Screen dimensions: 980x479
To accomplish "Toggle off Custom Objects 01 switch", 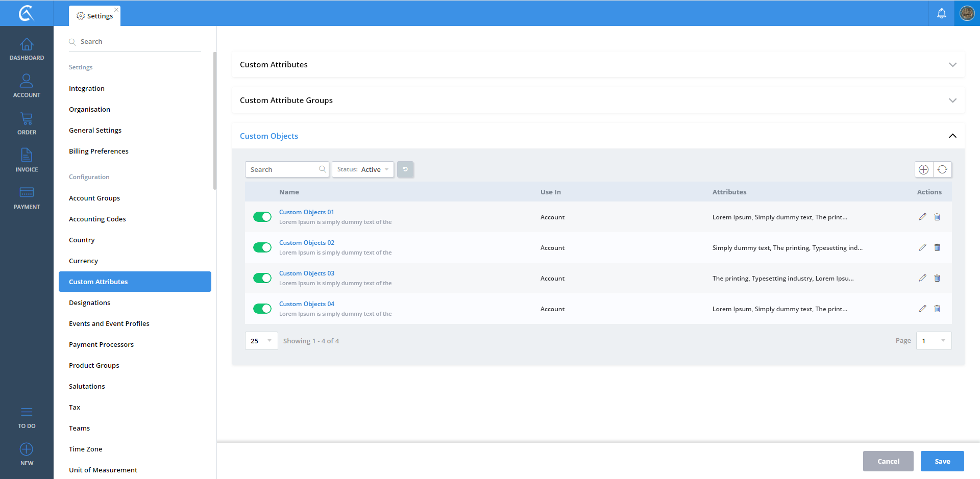I will pos(262,217).
